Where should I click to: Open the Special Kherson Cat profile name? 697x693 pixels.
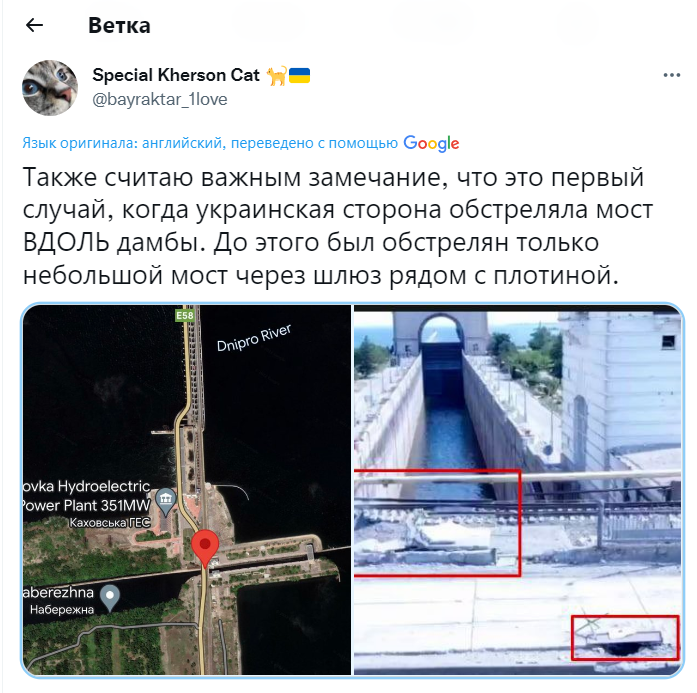pos(176,75)
